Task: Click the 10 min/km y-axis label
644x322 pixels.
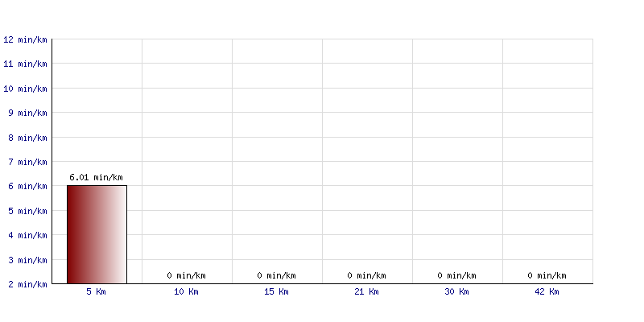Action: pyautogui.click(x=25, y=89)
